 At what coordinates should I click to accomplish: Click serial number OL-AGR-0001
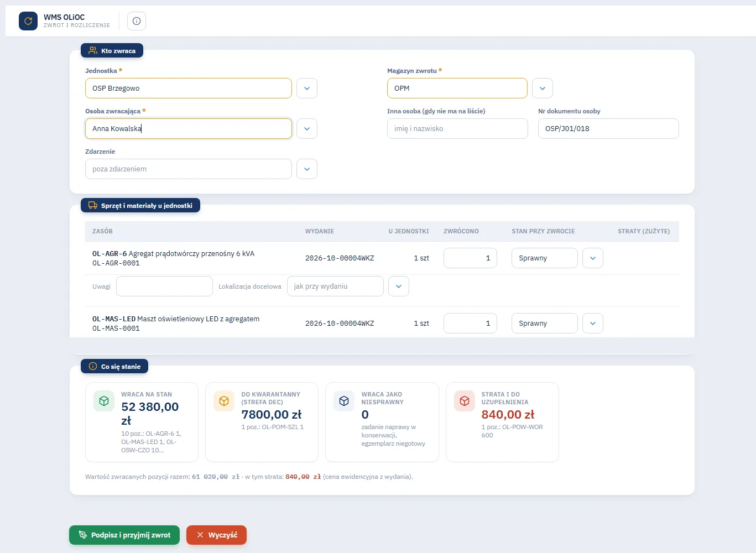coord(116,263)
